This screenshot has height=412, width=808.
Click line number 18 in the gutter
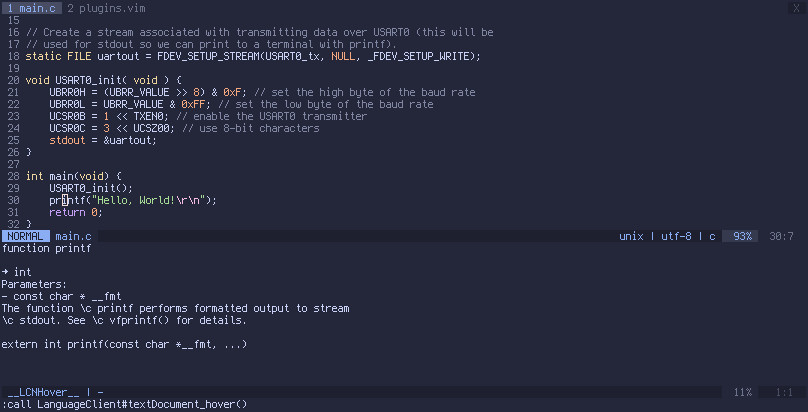point(13,56)
